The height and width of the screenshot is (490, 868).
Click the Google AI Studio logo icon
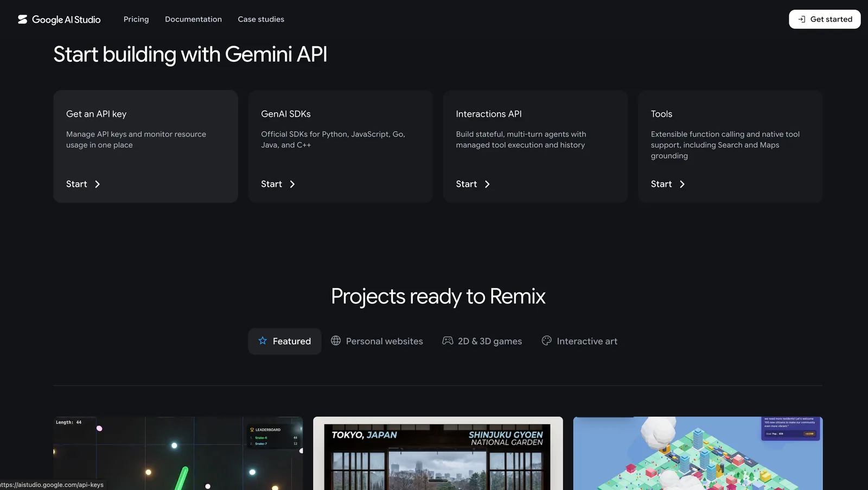point(22,20)
